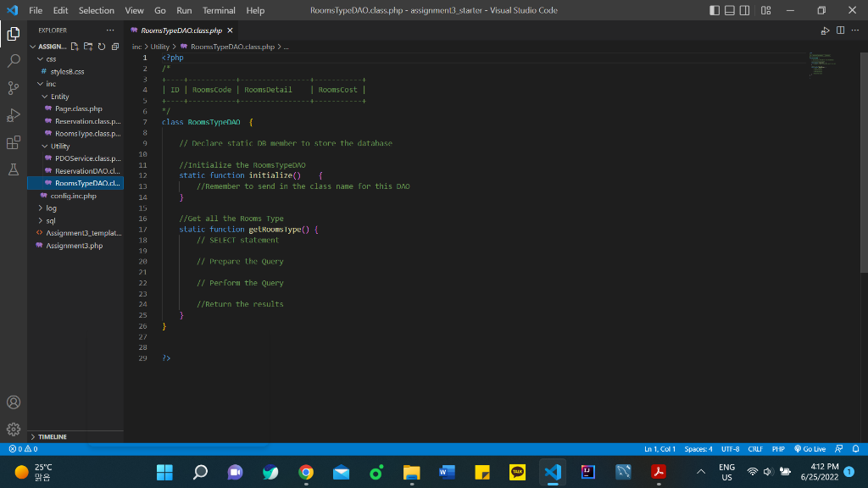Change the PHP language mode in the status bar
The width and height of the screenshot is (868, 488).
click(x=778, y=449)
